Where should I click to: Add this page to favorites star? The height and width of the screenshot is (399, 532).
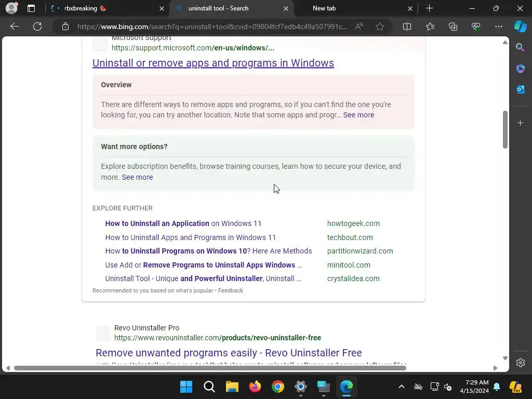(380, 26)
